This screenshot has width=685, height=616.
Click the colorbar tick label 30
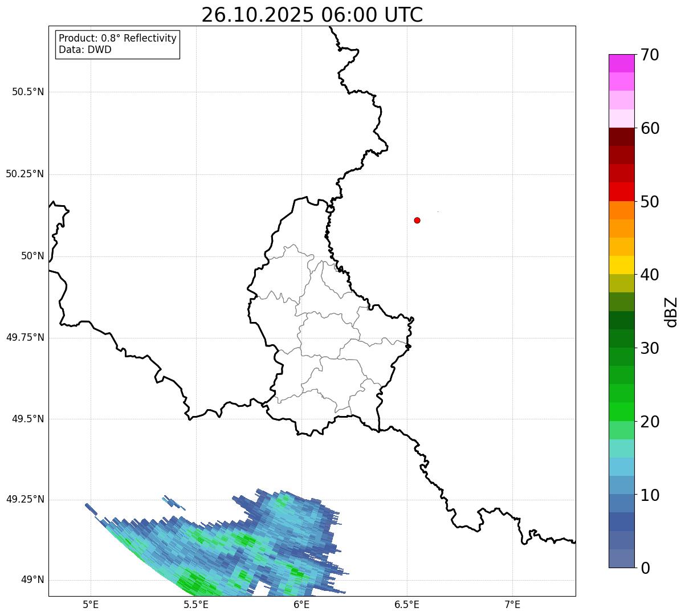[650, 348]
